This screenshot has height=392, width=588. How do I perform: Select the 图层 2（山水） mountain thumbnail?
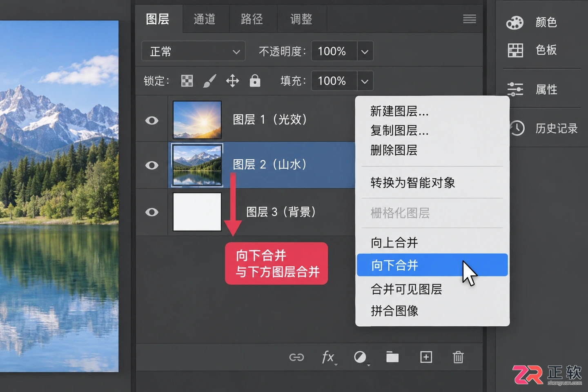(197, 165)
